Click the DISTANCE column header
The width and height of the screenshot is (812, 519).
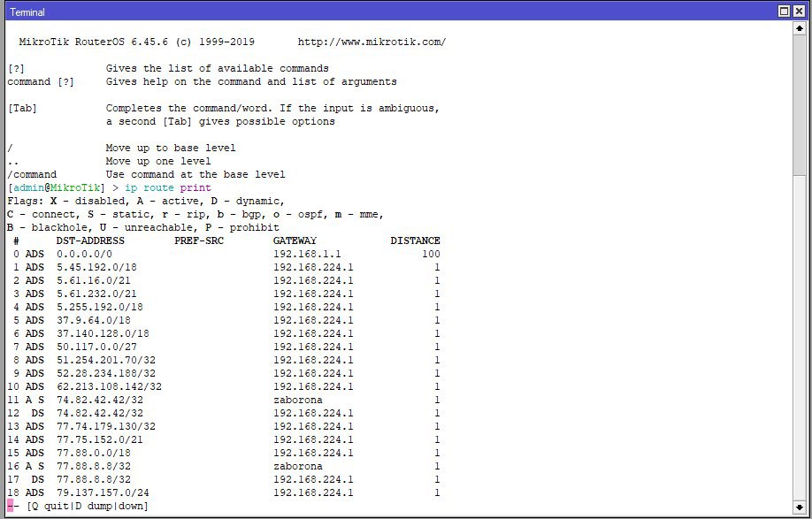point(416,240)
